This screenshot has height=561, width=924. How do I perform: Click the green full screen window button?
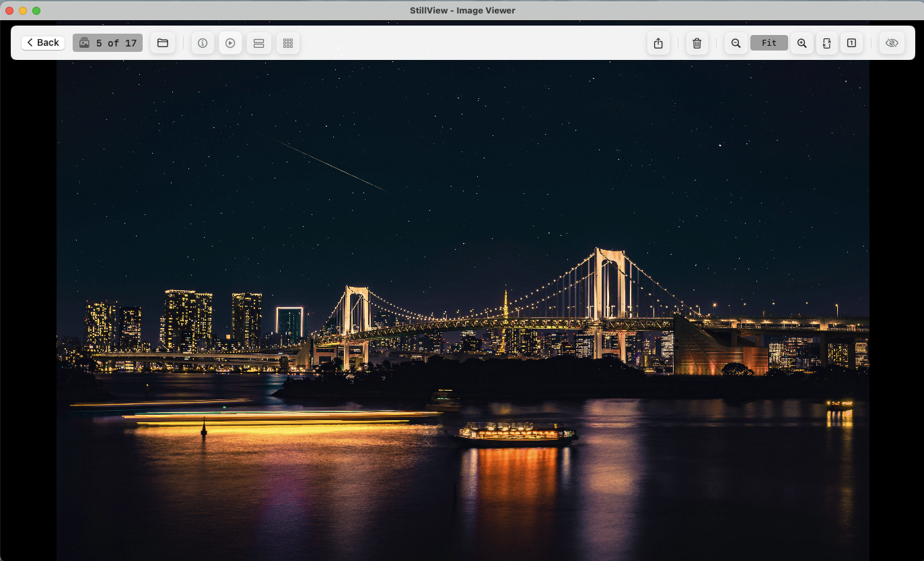[36, 11]
